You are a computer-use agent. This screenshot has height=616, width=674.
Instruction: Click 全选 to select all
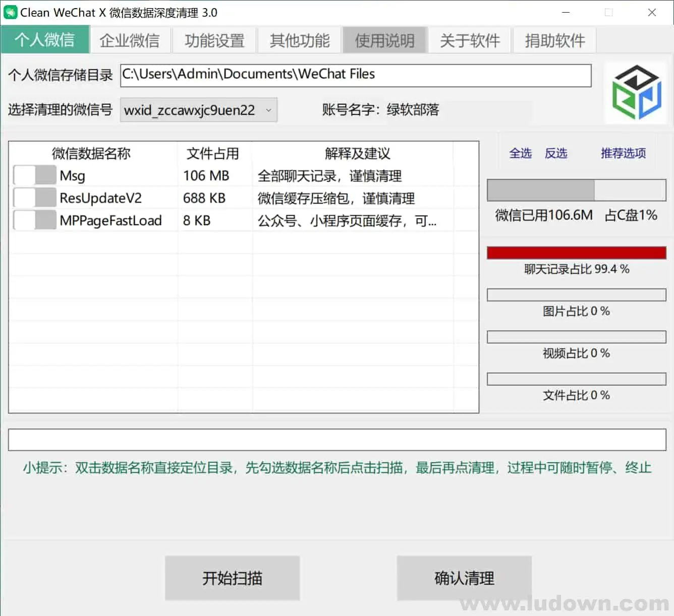pos(520,153)
